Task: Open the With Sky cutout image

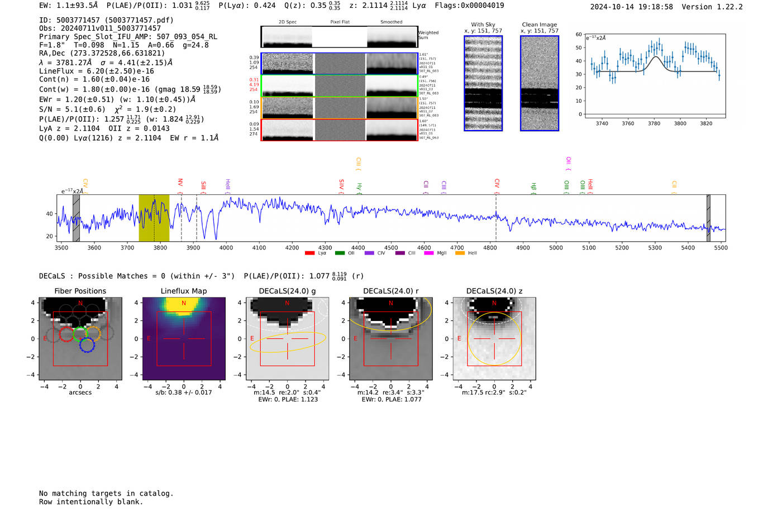Action: [483, 83]
